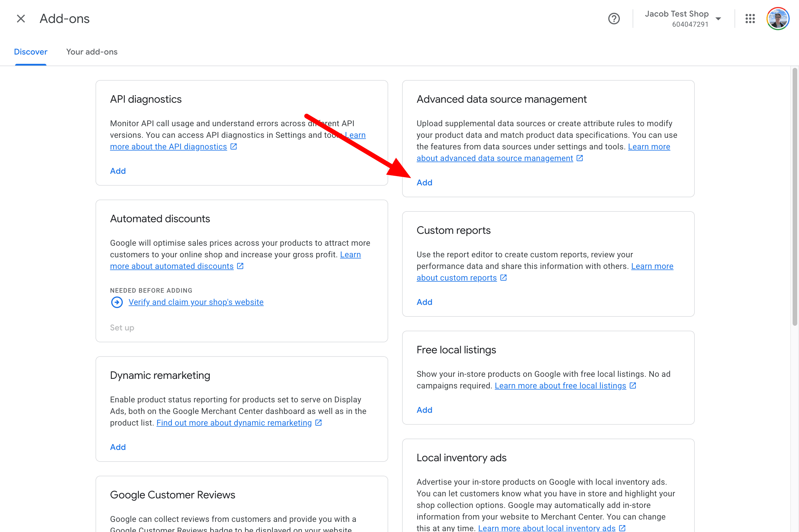This screenshot has height=532, width=799.
Task: Open Learn more about advanced data source management
Action: point(494,158)
